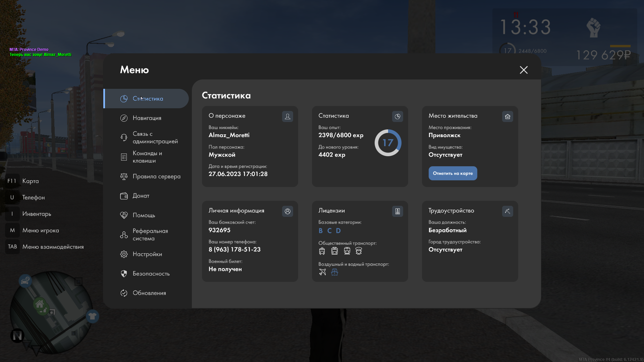
Task: Click the license category B letter
Action: pyautogui.click(x=321, y=231)
